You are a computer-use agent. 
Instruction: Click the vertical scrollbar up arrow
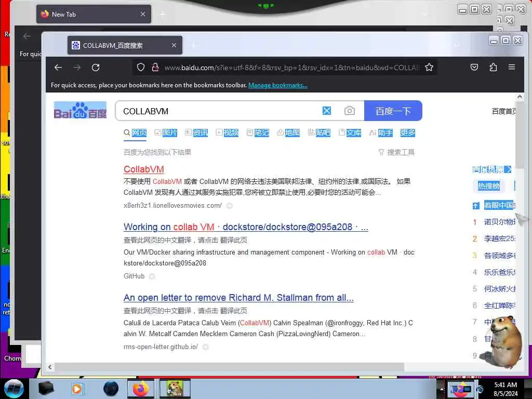[520, 97]
